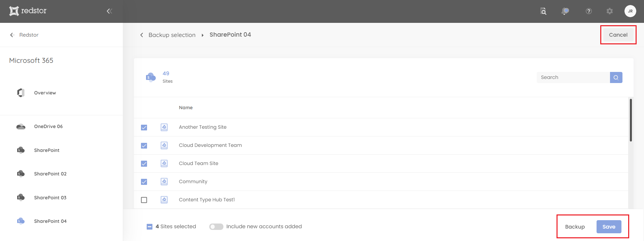
Task: Click site icon for Cloud Development Team
Action: pos(164,145)
